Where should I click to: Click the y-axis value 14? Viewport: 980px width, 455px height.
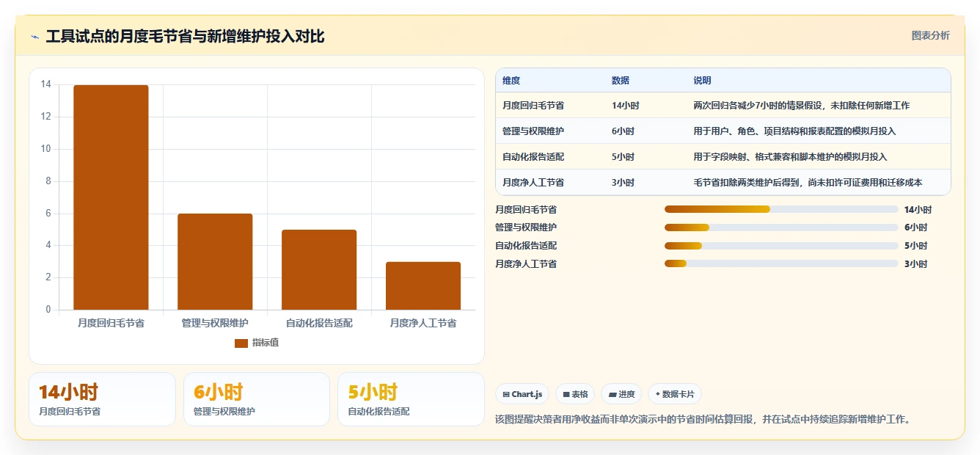click(x=45, y=84)
